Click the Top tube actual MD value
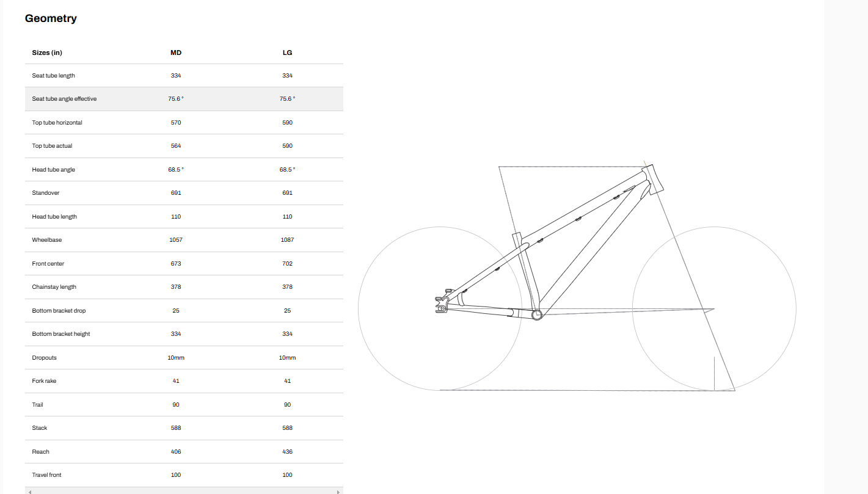The height and width of the screenshot is (494, 868). click(x=176, y=146)
